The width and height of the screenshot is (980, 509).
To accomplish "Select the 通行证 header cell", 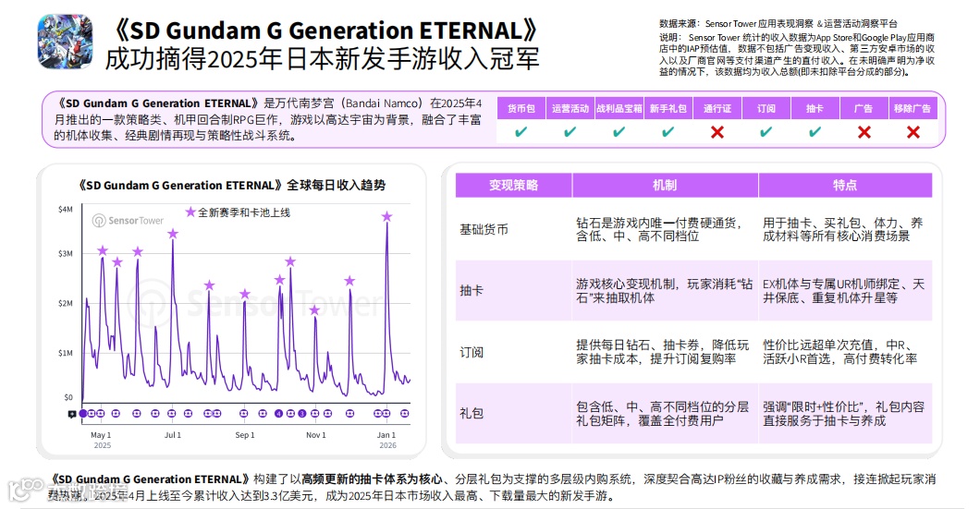I will tap(717, 108).
